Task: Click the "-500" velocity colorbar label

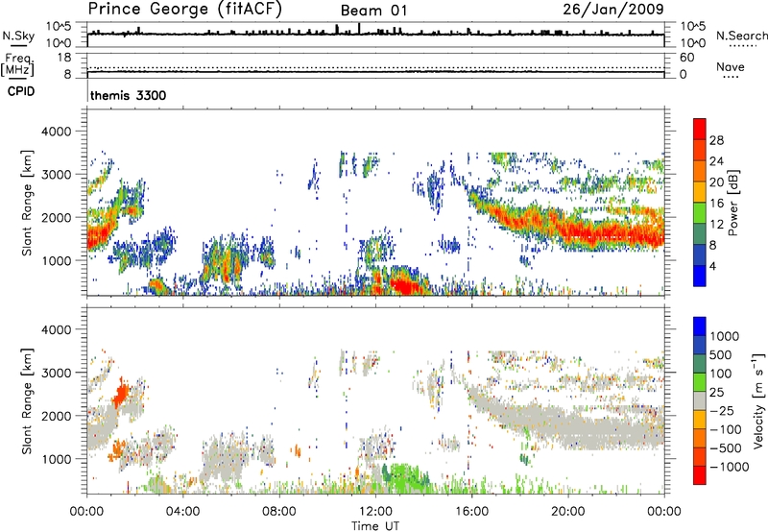Action: point(725,448)
